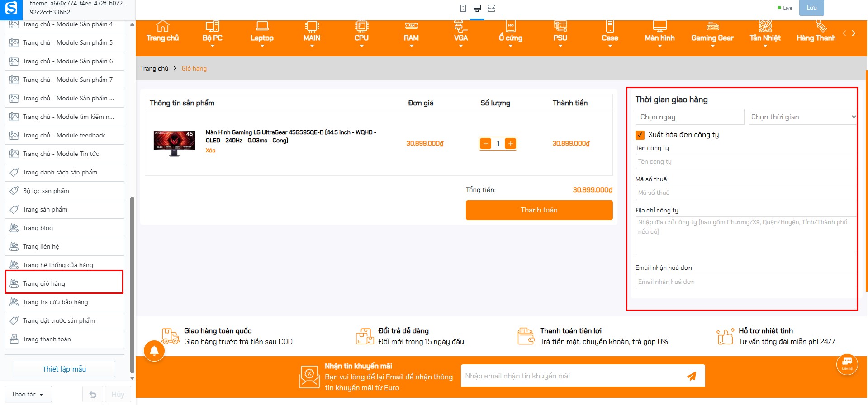Expand the Tản Nhiệt menu arrow
Viewport: 868px width, 405px height.
[765, 46]
